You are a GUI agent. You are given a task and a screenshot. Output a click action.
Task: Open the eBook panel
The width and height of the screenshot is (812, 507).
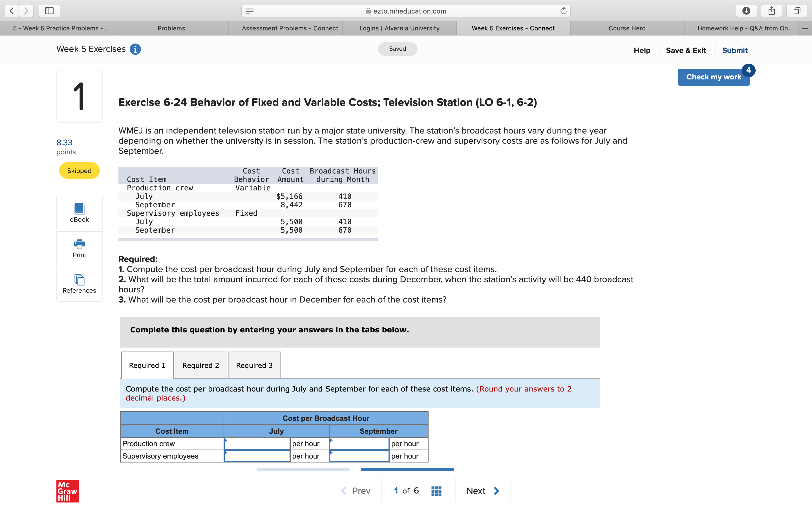pyautogui.click(x=79, y=213)
